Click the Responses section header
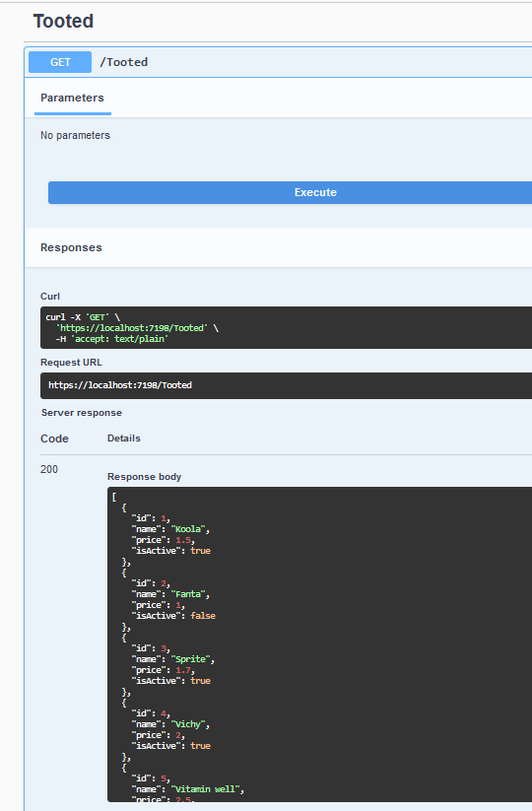 tap(71, 247)
